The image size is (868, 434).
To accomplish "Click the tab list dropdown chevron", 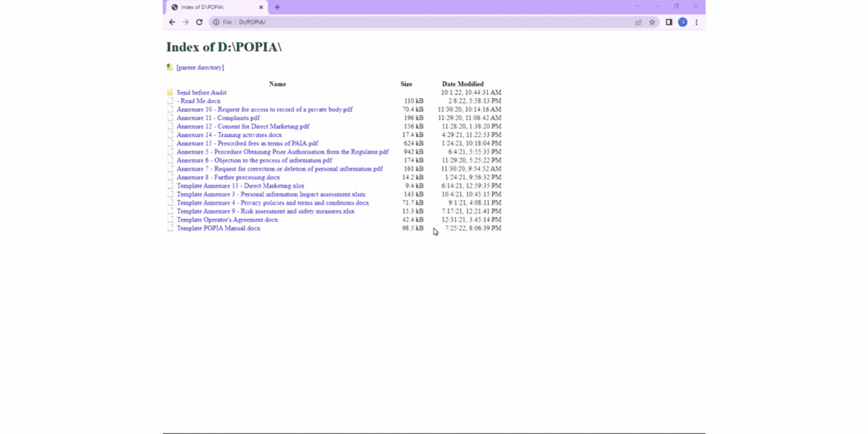I will (x=636, y=6).
